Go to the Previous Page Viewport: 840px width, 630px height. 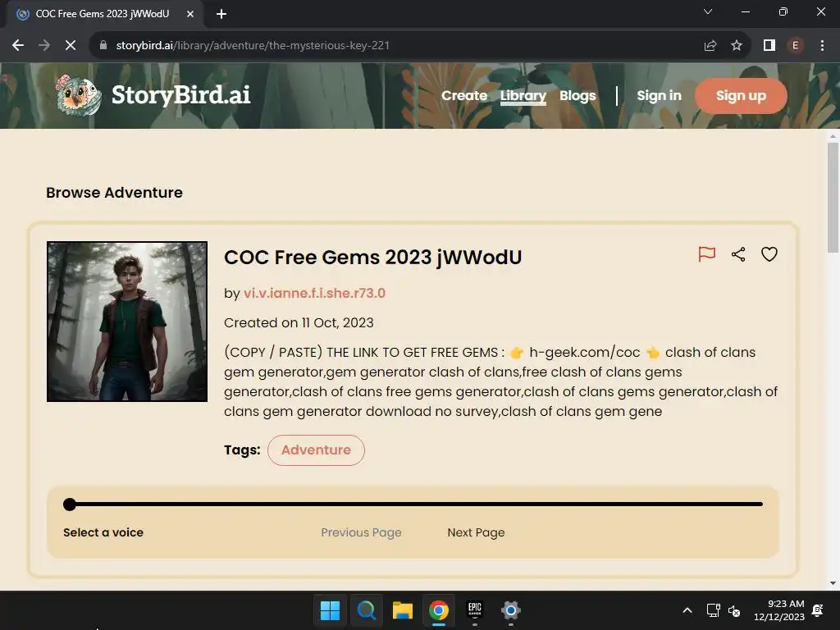(361, 532)
